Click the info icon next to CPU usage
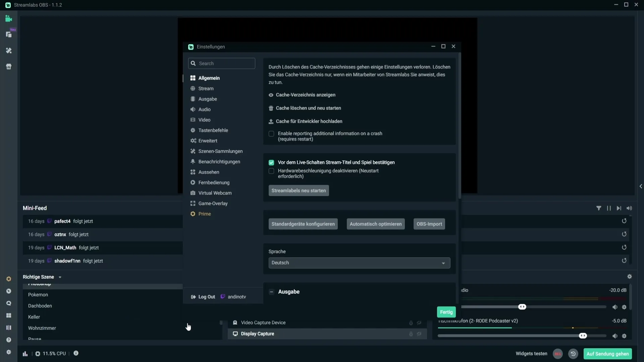 coord(76,353)
